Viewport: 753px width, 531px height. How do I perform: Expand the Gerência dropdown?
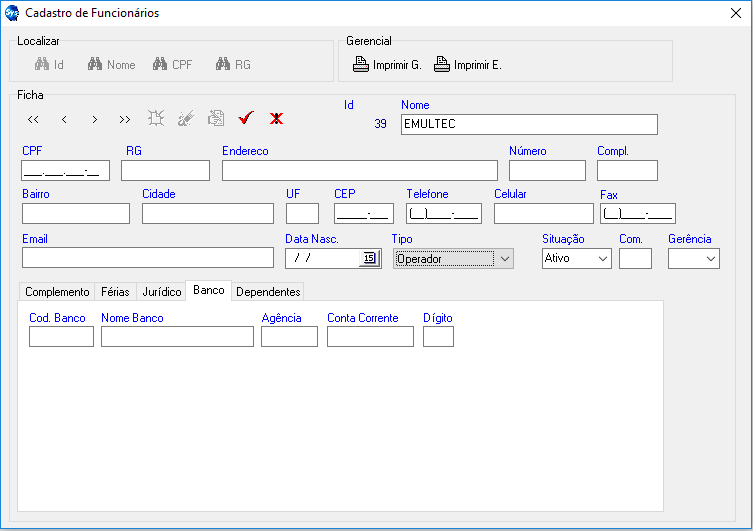[710, 258]
